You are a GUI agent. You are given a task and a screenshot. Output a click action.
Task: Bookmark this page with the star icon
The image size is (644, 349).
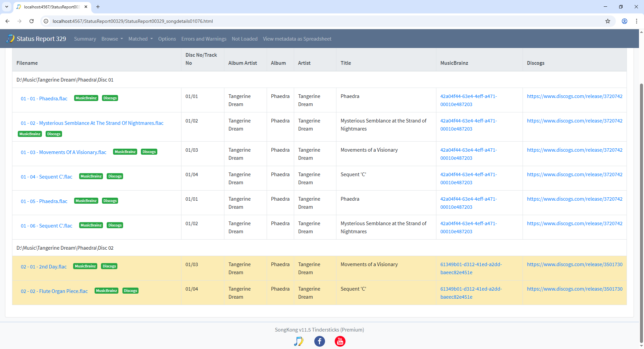(608, 21)
